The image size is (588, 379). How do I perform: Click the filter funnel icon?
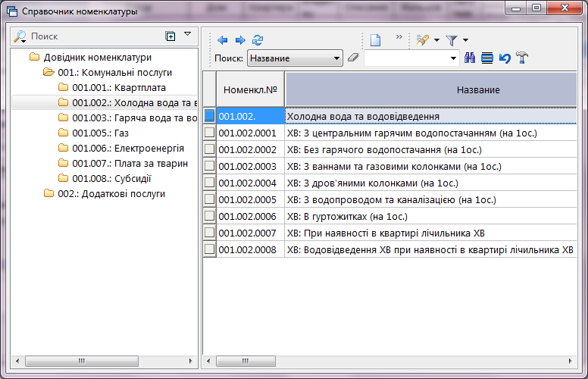(x=452, y=40)
